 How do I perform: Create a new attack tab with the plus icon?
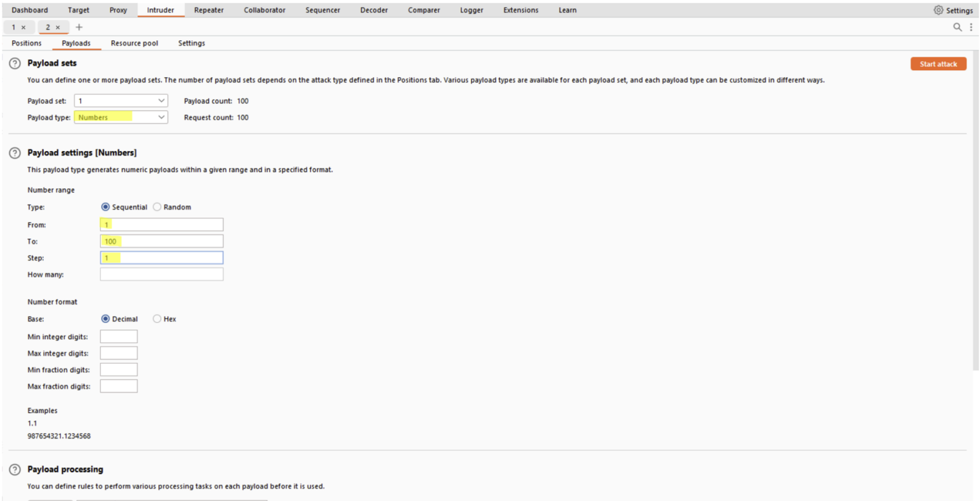(x=78, y=27)
